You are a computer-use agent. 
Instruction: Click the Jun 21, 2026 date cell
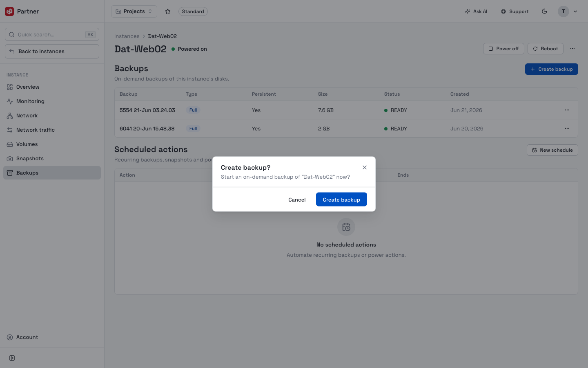466,110
